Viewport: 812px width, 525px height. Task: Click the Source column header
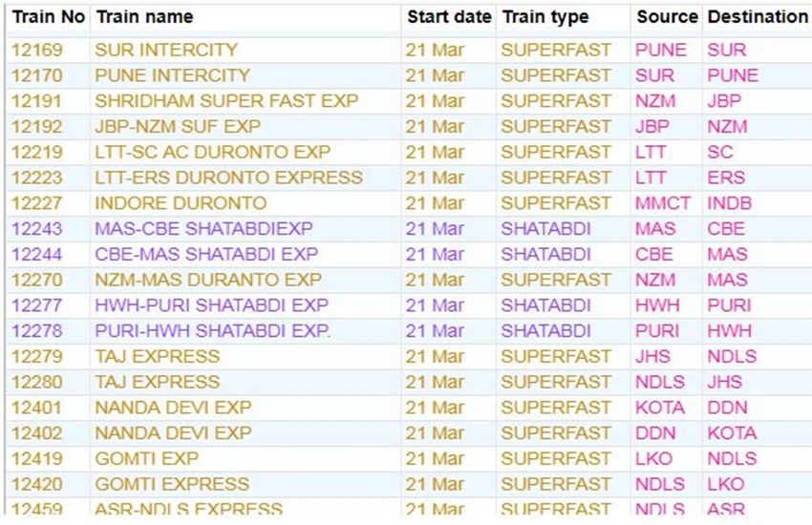click(x=668, y=17)
